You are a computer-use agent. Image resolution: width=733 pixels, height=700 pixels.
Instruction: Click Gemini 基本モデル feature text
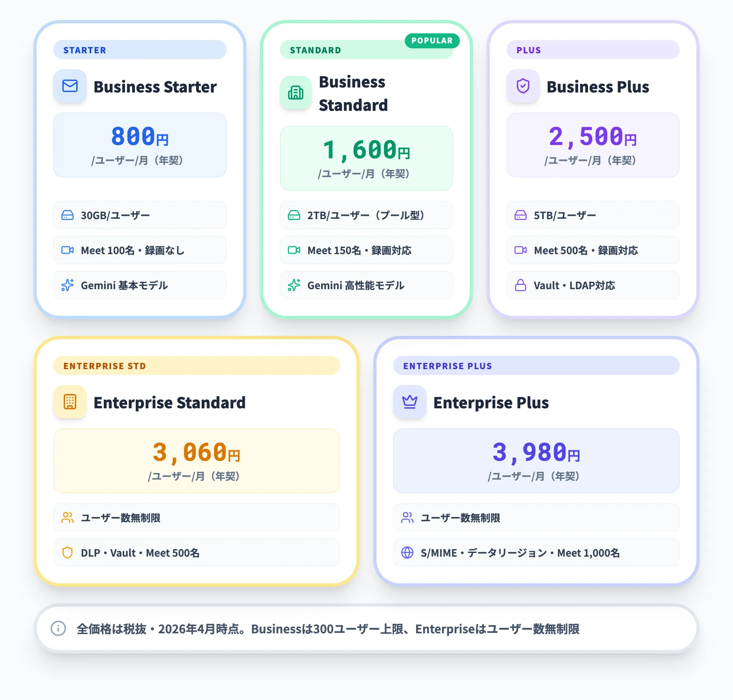click(x=125, y=285)
